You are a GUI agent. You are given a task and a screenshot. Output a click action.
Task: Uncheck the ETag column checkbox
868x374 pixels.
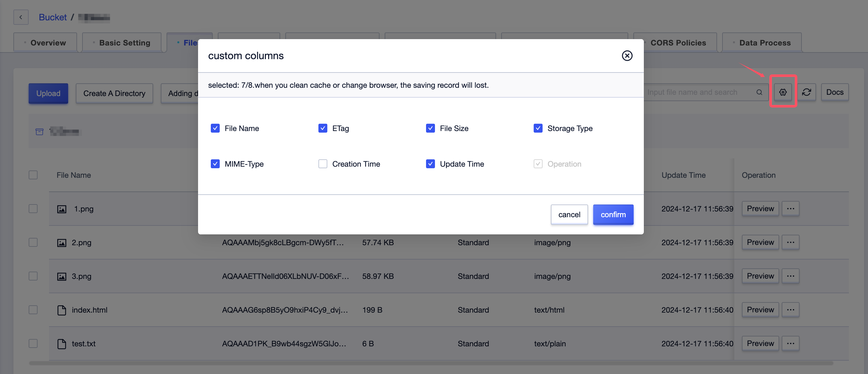[x=323, y=128]
